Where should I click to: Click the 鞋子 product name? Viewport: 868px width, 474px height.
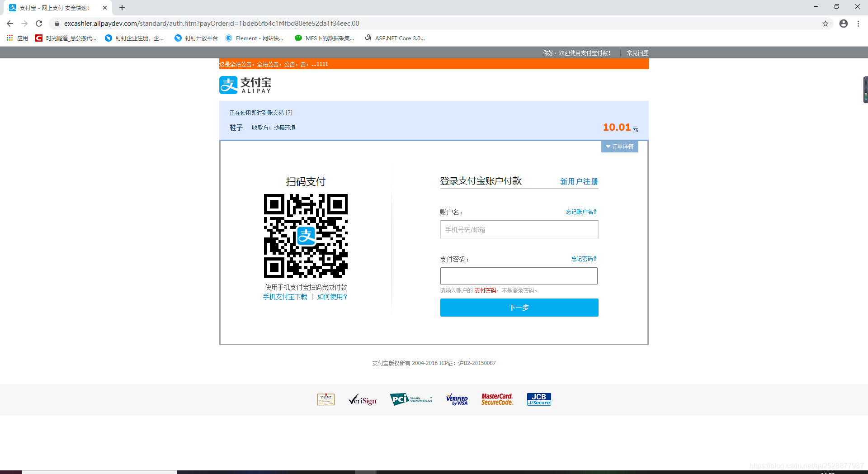(236, 128)
